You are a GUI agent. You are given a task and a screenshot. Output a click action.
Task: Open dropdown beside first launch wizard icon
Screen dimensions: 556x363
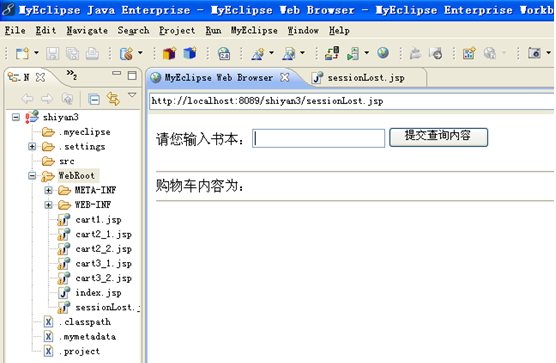[x=272, y=53]
